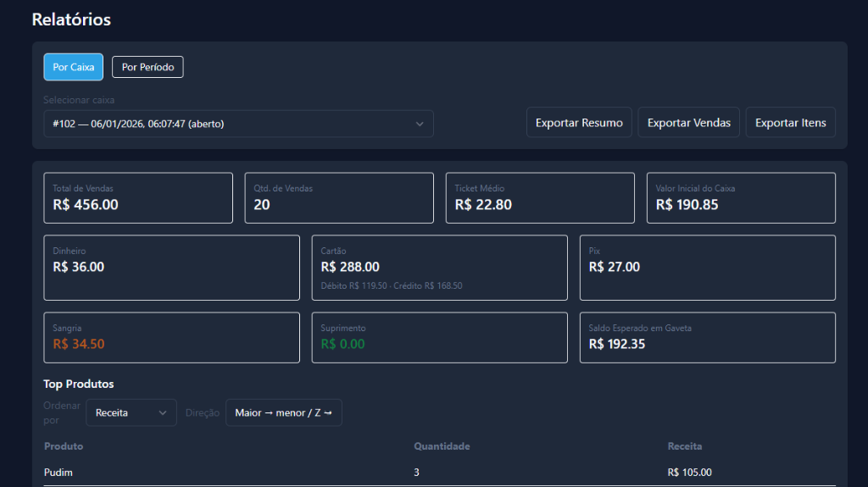This screenshot has width=868, height=487.
Task: Switch to the Por Caixa tab
Action: pyautogui.click(x=73, y=67)
